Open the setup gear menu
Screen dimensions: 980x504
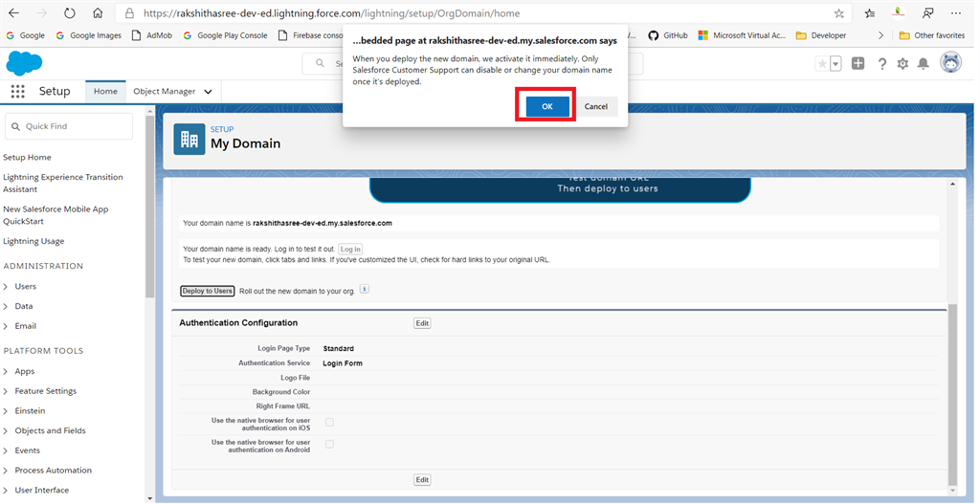902,64
